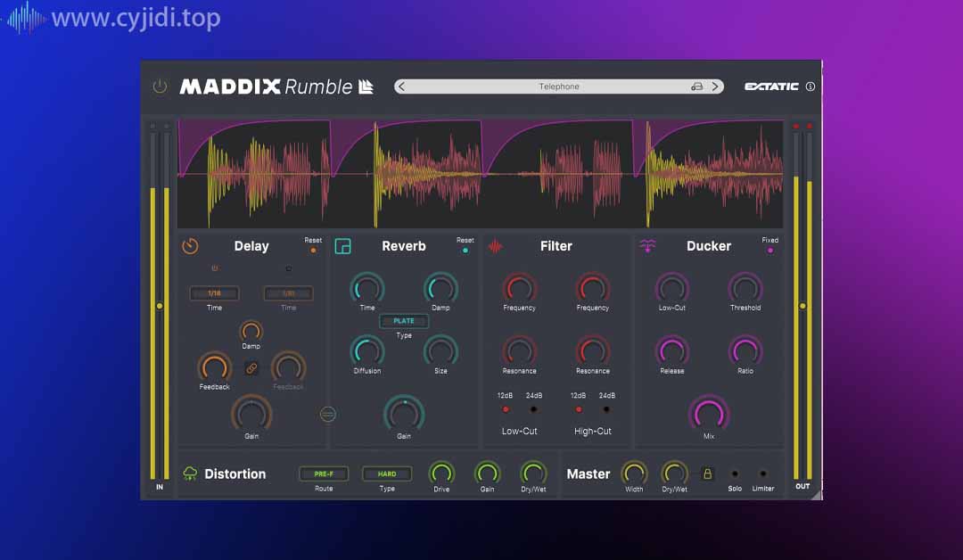
Task: Click the Distortion Dry/Wet knob
Action: 533,473
